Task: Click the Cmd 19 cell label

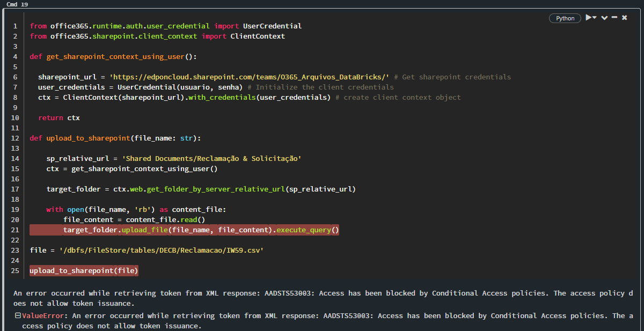Action: click(17, 4)
